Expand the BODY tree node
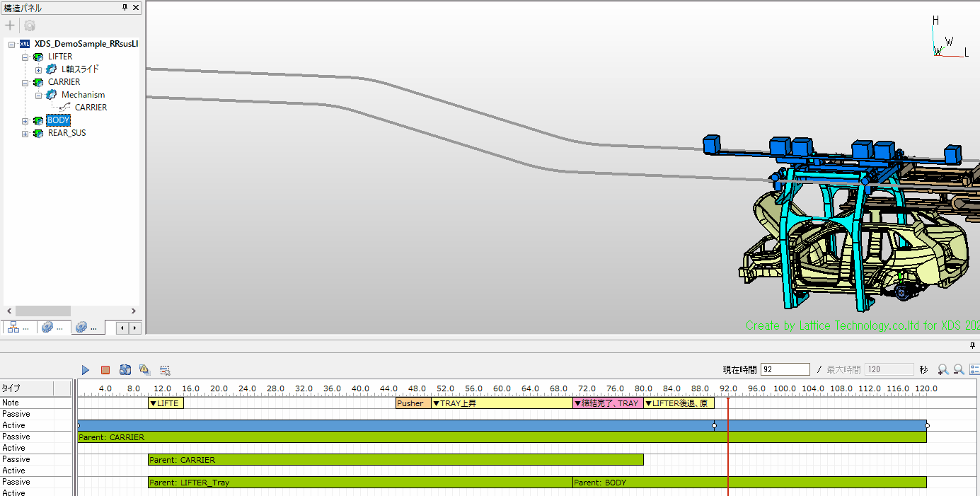Screen dimensions: 980x496 pyautogui.click(x=25, y=121)
